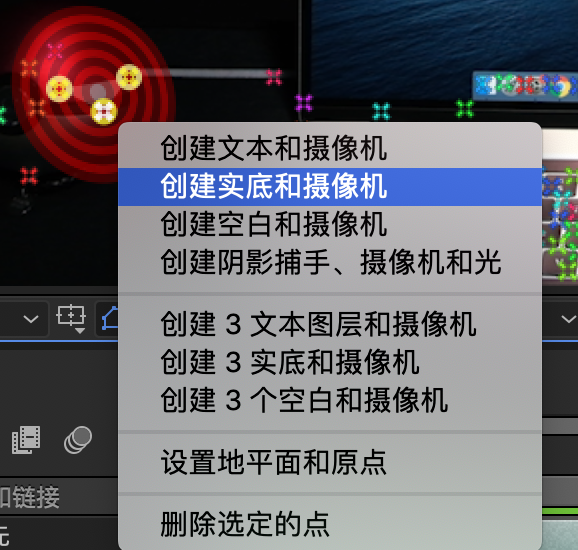The width and height of the screenshot is (578, 550).
Task: Click the left yellow track point on target
Action: click(x=59, y=89)
